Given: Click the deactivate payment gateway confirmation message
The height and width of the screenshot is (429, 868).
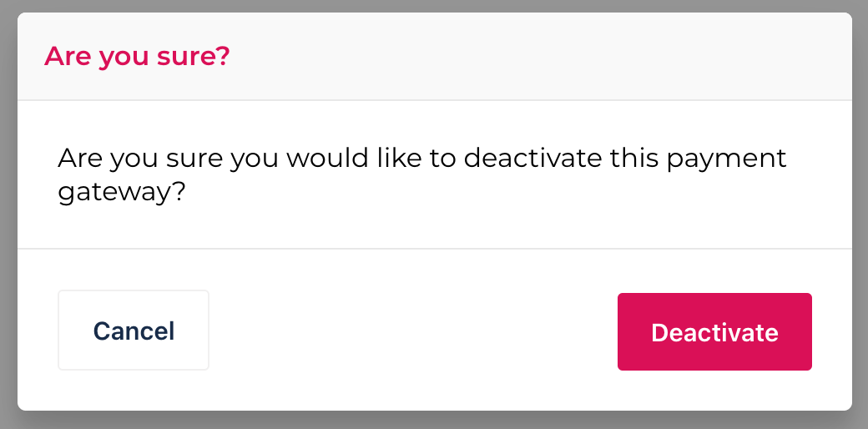Looking at the screenshot, I should [421, 175].
